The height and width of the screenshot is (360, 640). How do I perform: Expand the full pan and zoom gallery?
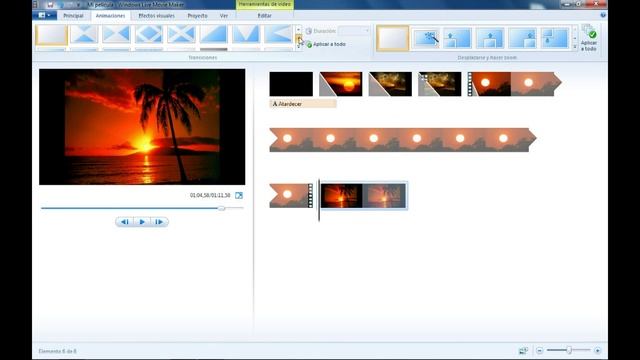coord(575,47)
